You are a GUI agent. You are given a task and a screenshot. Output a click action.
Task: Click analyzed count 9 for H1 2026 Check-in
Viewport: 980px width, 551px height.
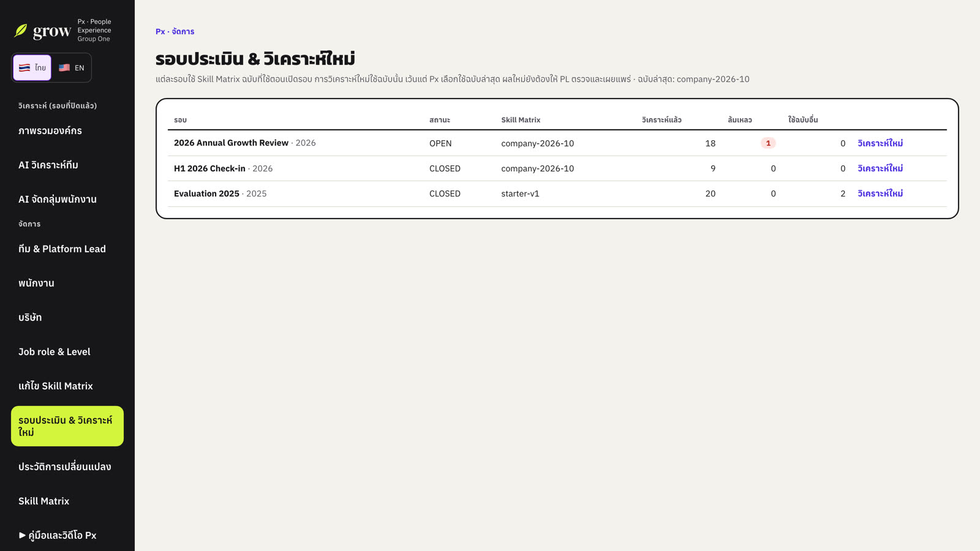click(x=713, y=168)
